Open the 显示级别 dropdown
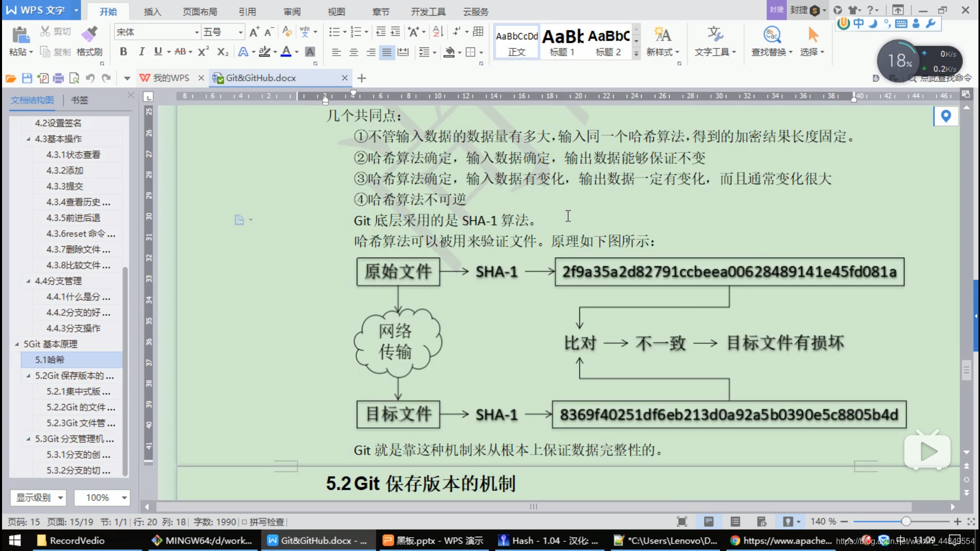Viewport: 980px width, 551px height. 38,497
